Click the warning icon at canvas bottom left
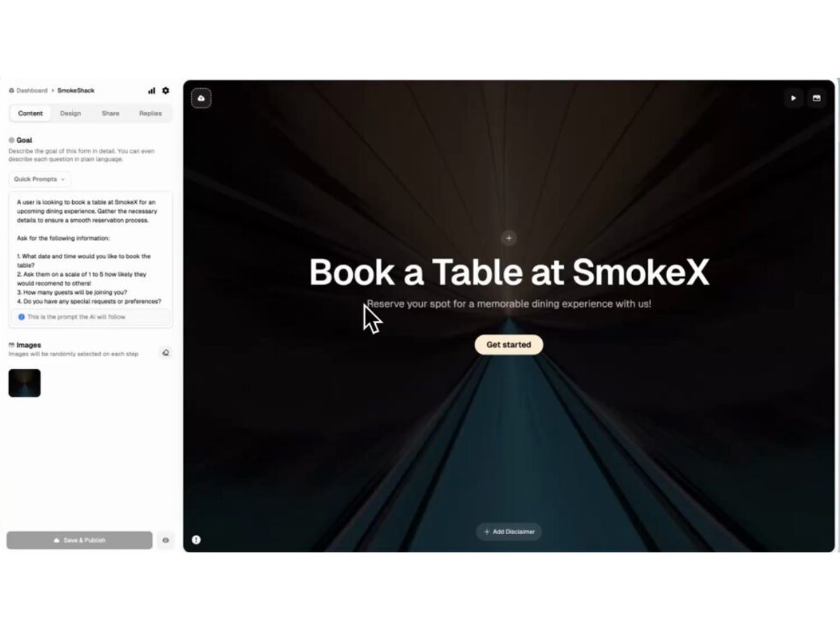Image resolution: width=840 pixels, height=630 pixels. click(196, 540)
